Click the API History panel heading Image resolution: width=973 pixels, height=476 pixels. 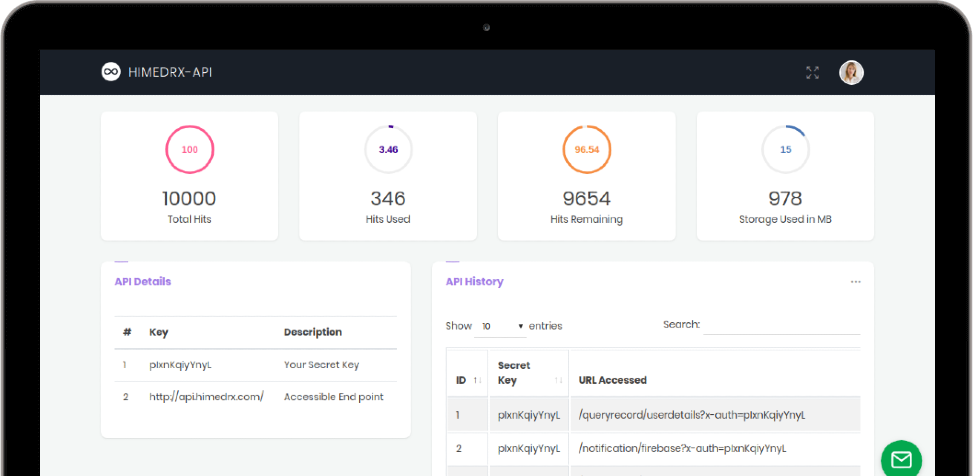[x=474, y=282]
